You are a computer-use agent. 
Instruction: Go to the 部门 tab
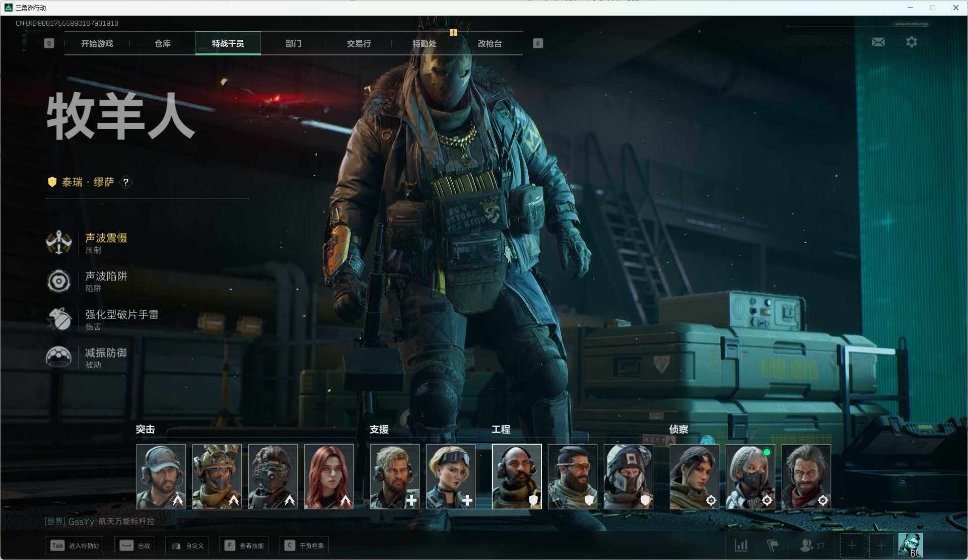[293, 43]
